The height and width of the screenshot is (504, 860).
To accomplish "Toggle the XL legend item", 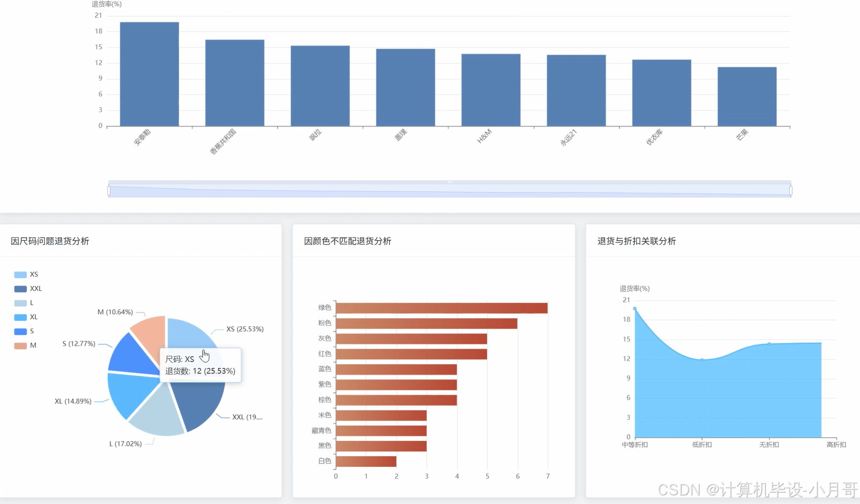I will (x=26, y=317).
